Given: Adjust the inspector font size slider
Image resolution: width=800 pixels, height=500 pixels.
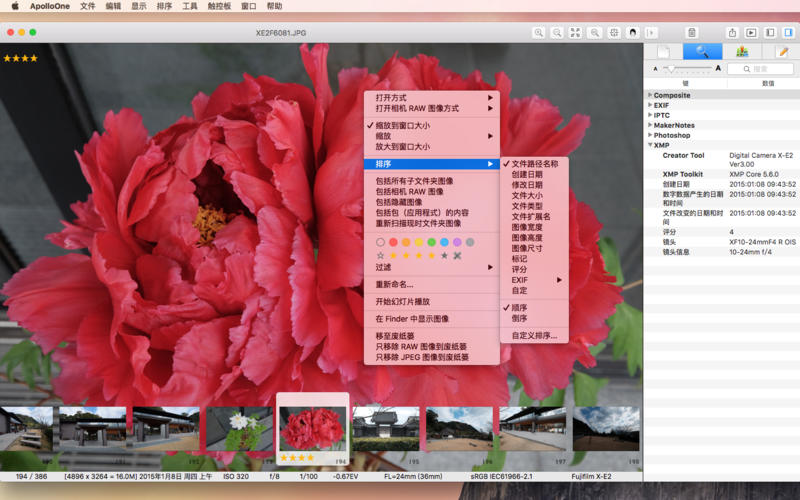Looking at the screenshot, I should [686, 68].
